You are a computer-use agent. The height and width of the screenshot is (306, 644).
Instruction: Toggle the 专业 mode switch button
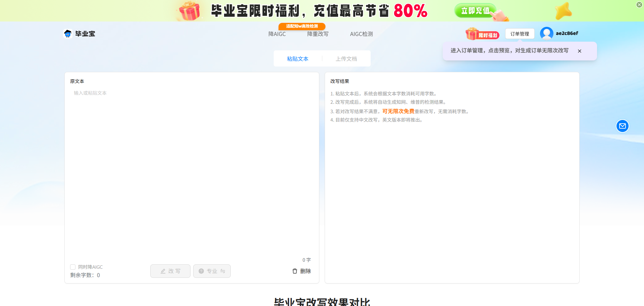212,271
